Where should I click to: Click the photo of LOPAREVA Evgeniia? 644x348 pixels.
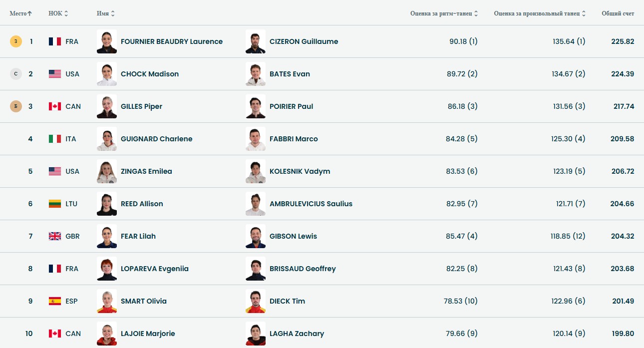click(x=107, y=269)
